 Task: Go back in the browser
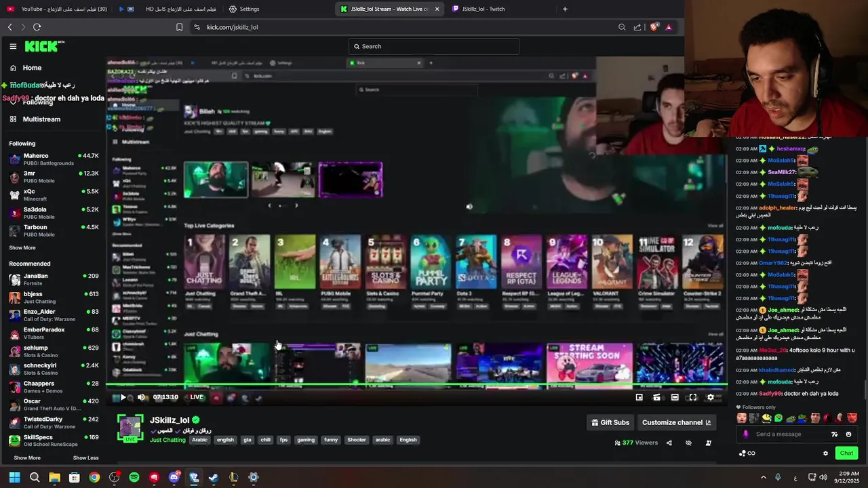coord(10,27)
